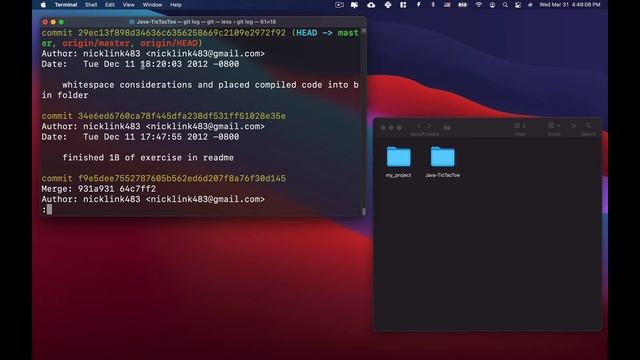Click the screen recording status icon
This screenshot has width=640, height=360.
(x=339, y=5)
